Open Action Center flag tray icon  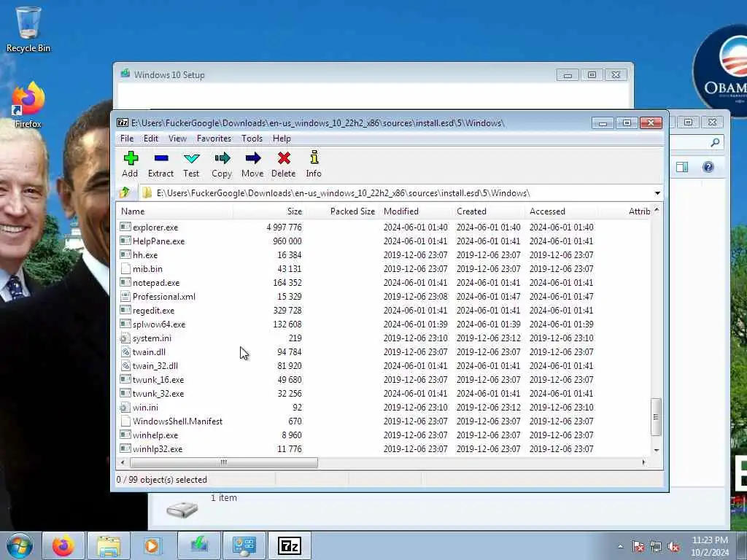click(x=638, y=547)
